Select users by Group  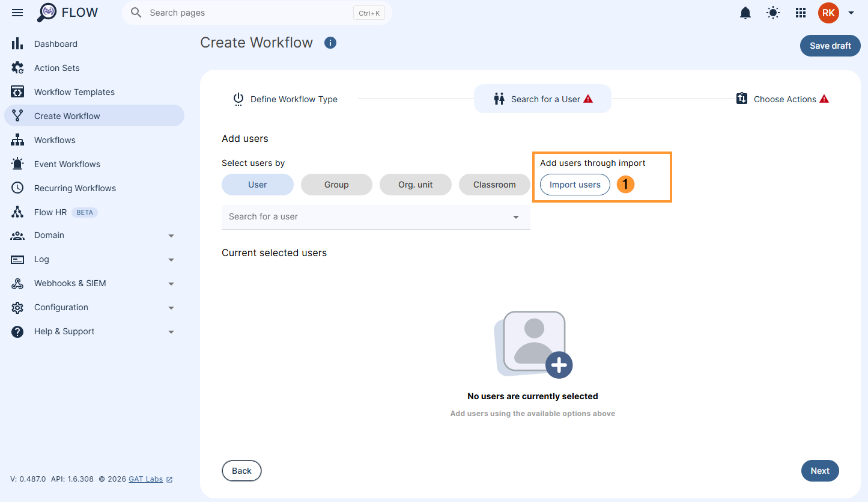click(336, 185)
